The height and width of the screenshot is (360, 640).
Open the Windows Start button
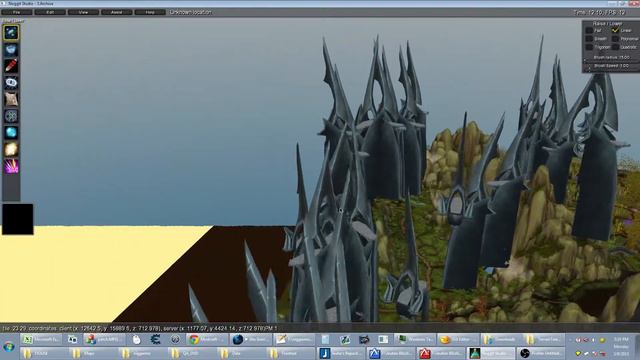coord(9,347)
